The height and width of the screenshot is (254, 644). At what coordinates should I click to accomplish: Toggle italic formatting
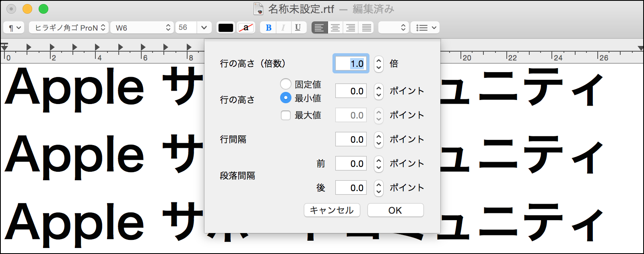click(x=283, y=27)
